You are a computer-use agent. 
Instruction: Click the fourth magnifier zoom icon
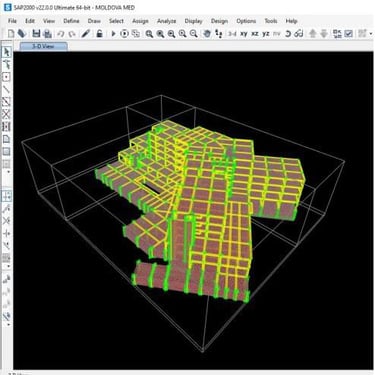point(182,34)
